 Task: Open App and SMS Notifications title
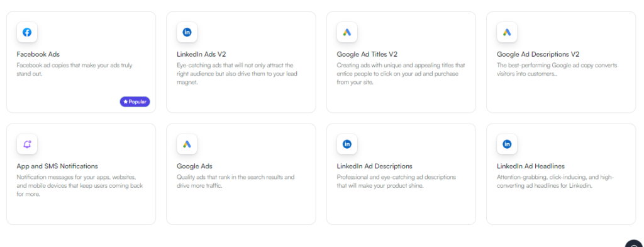pos(57,166)
